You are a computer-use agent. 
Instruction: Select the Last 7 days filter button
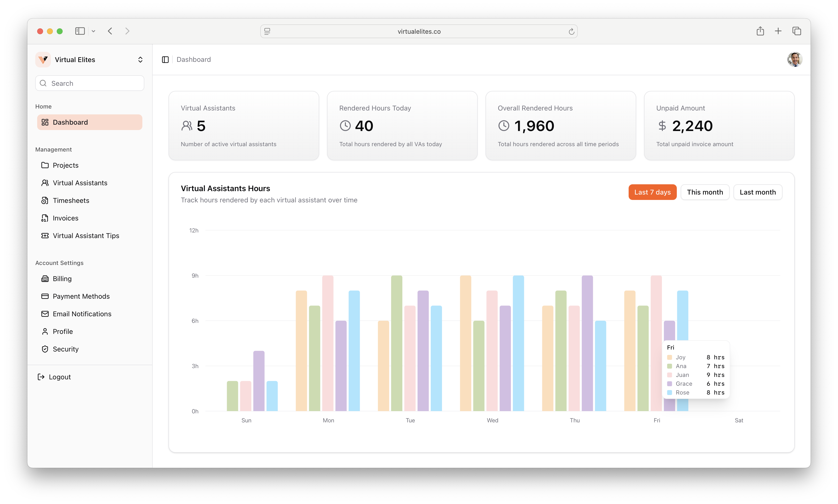click(652, 192)
